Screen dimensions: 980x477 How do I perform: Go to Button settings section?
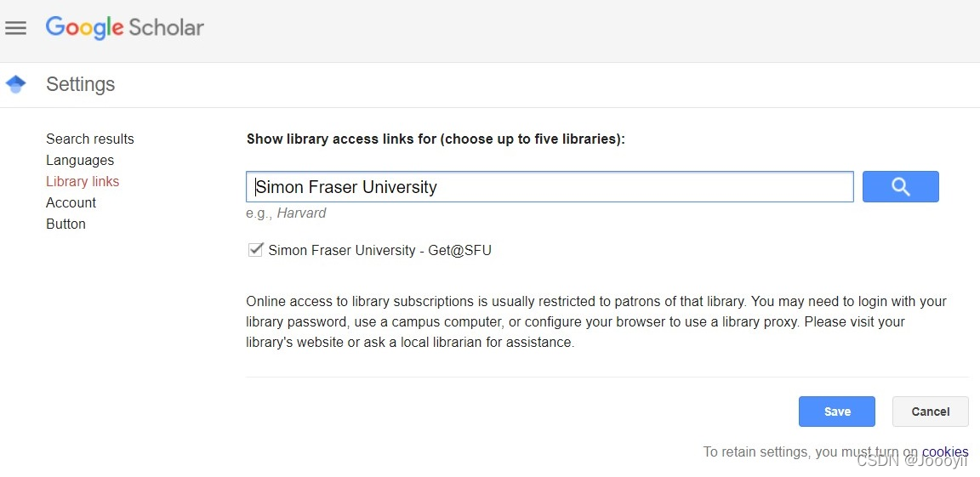[66, 224]
